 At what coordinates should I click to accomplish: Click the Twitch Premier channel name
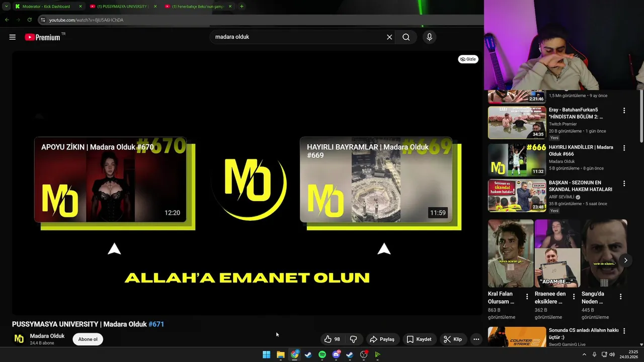[x=563, y=124]
